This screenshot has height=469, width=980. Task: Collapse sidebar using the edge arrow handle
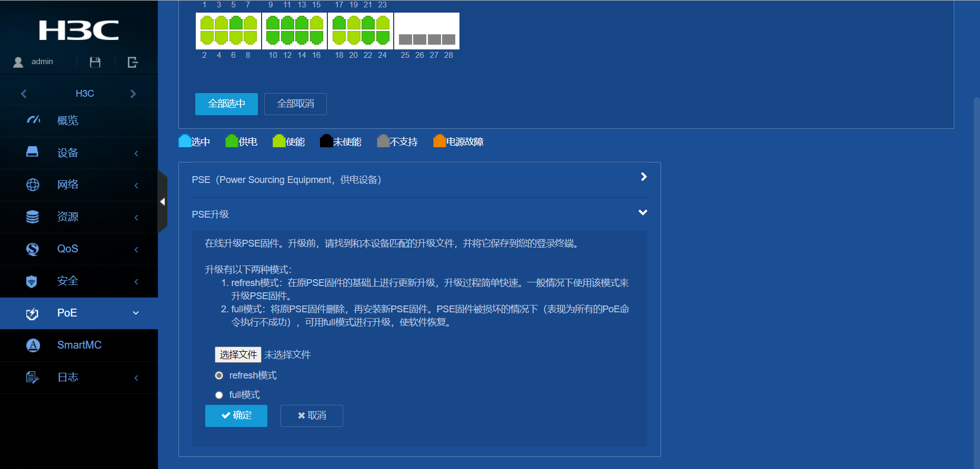pos(163,201)
